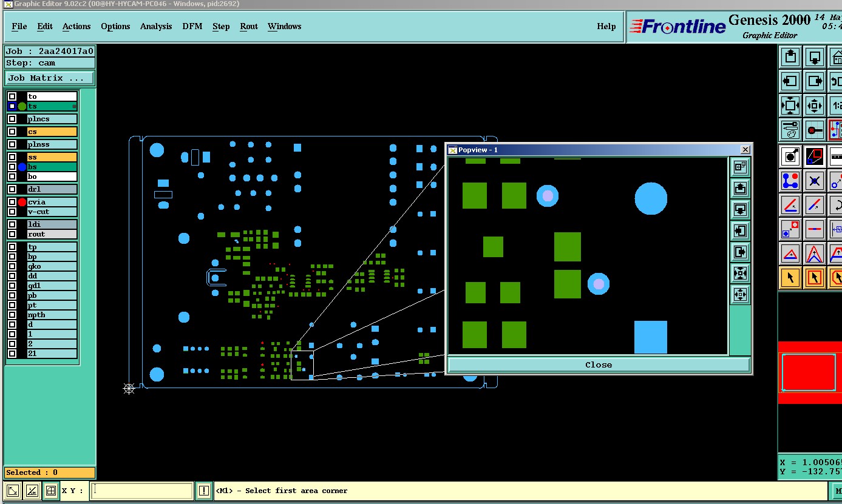Click the pan left icon in right toolbar
Image resolution: width=842 pixels, height=504 pixels.
coord(790,81)
